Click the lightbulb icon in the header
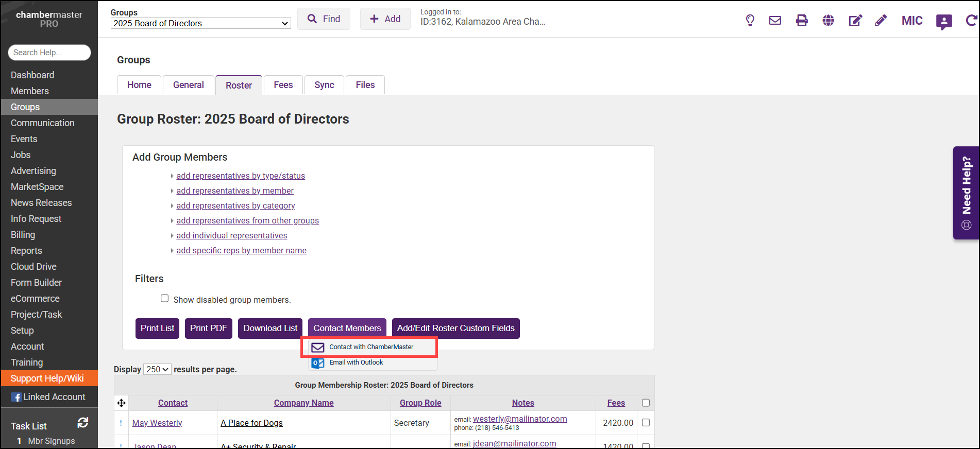 (750, 21)
